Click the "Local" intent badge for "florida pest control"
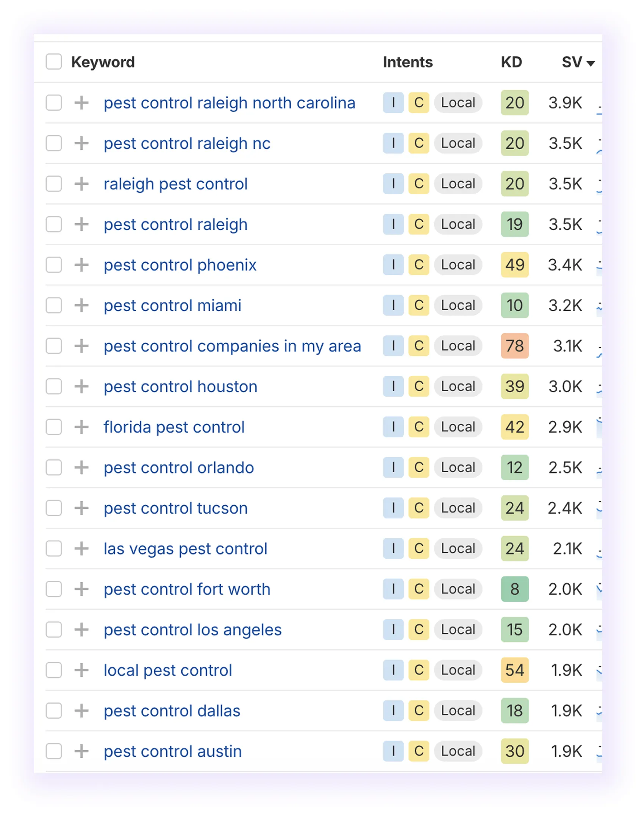 tap(458, 427)
